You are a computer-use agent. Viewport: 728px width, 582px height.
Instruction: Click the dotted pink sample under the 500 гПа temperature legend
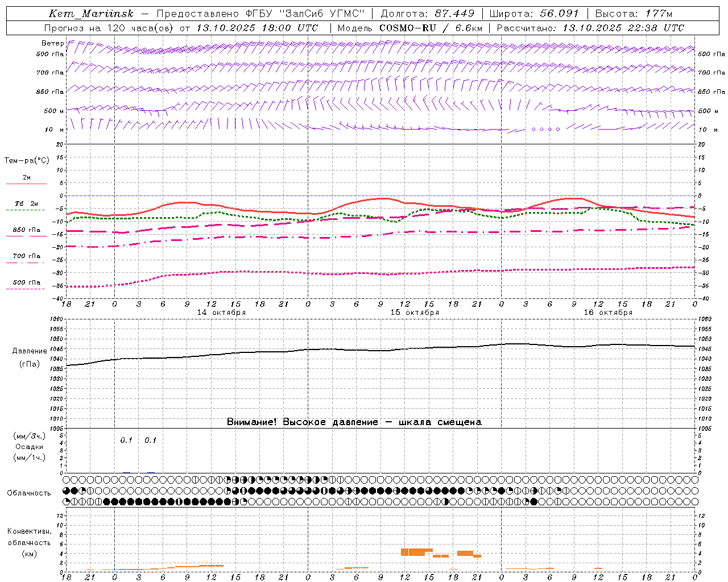tap(26, 289)
